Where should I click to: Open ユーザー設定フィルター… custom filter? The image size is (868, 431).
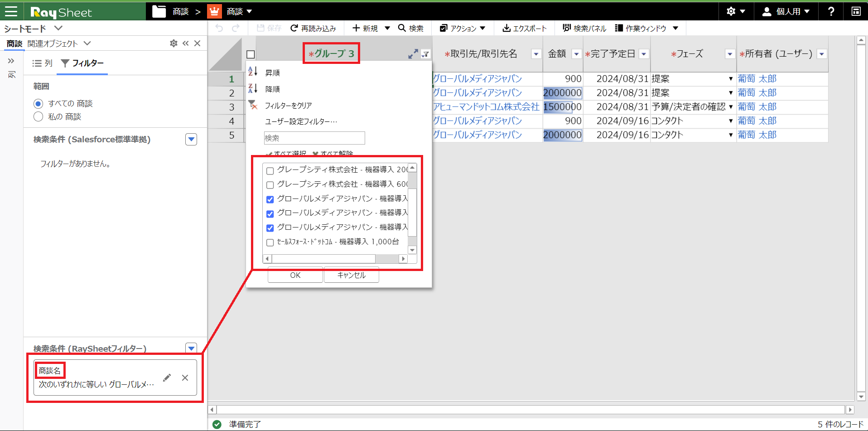[x=301, y=121]
